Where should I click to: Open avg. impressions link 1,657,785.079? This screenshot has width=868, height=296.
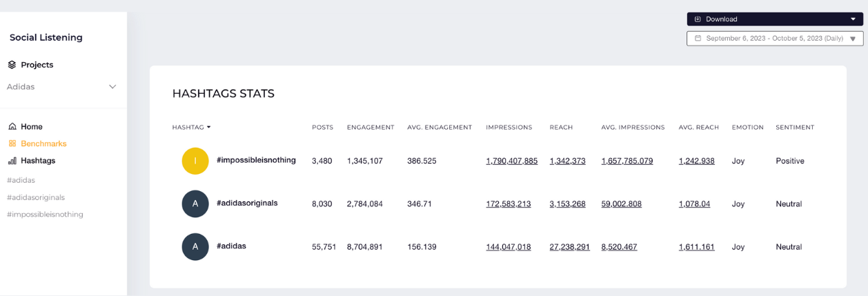click(x=627, y=161)
